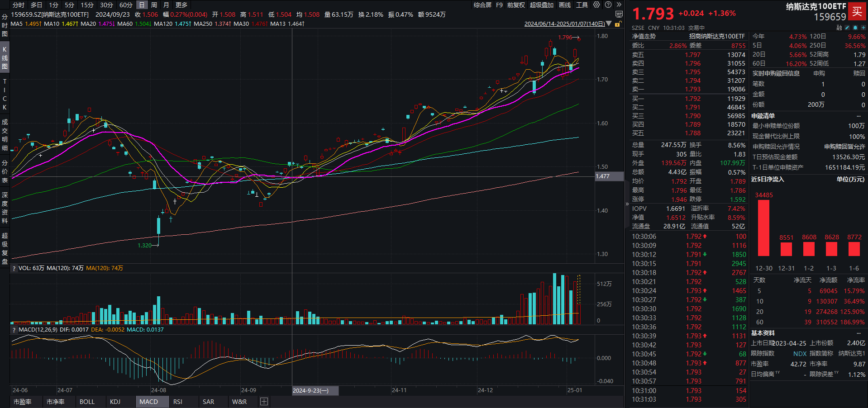Expand the date range dropdown triangle

coord(609,24)
